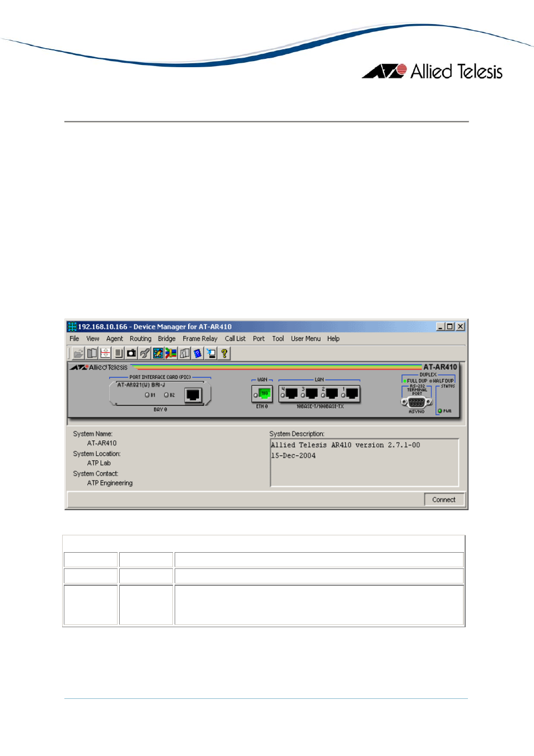Select the RS-232 ASYN0 terminal port
This screenshot has height=756, width=534.
(416, 402)
